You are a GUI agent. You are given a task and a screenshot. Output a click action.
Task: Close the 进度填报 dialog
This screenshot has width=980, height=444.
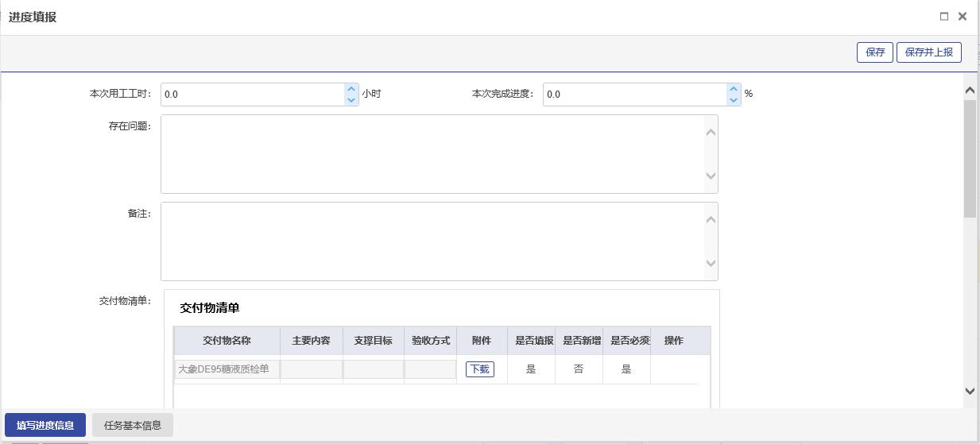pyautogui.click(x=962, y=16)
